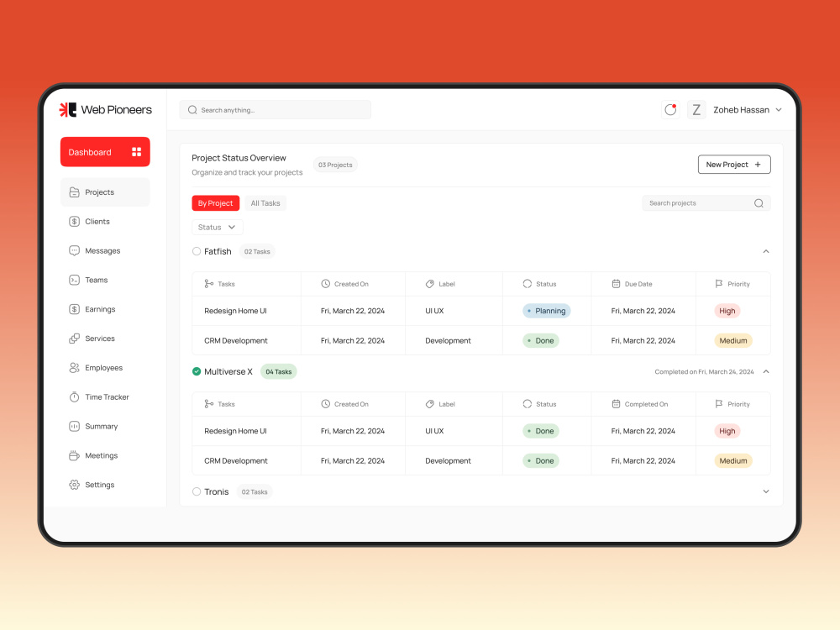Viewport: 840px width, 630px height.
Task: Open Messages in the sidebar
Action: tap(105, 250)
